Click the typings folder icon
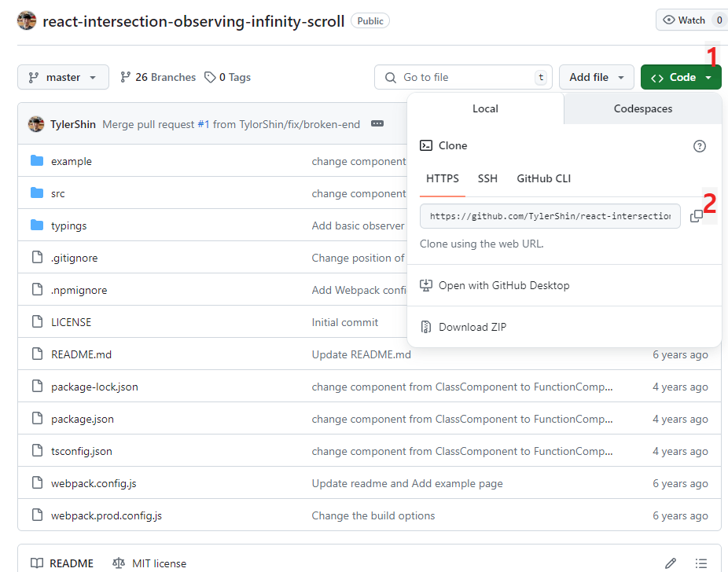 (x=37, y=225)
